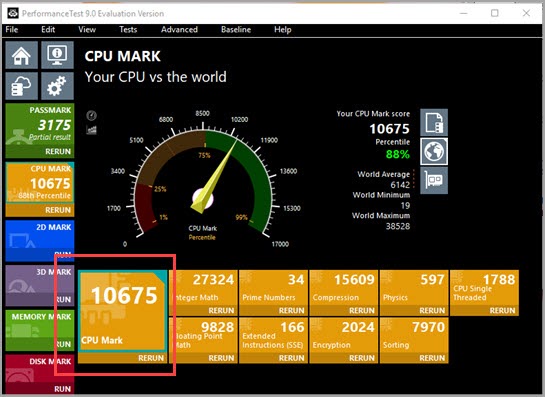
Task: Open the Baseline menu
Action: click(236, 30)
